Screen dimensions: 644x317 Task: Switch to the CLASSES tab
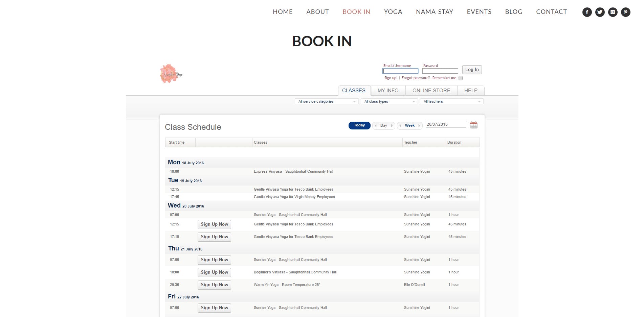(354, 91)
